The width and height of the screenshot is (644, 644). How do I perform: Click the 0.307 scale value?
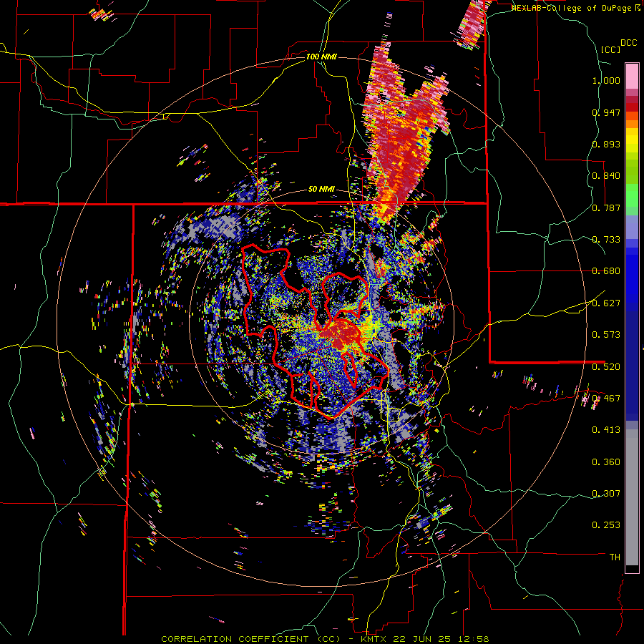[x=606, y=493]
